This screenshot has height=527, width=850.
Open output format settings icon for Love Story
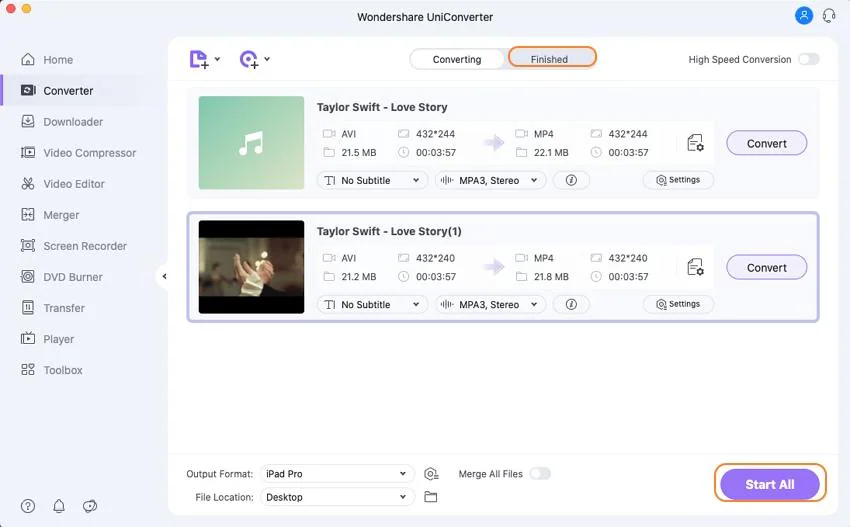click(x=695, y=143)
